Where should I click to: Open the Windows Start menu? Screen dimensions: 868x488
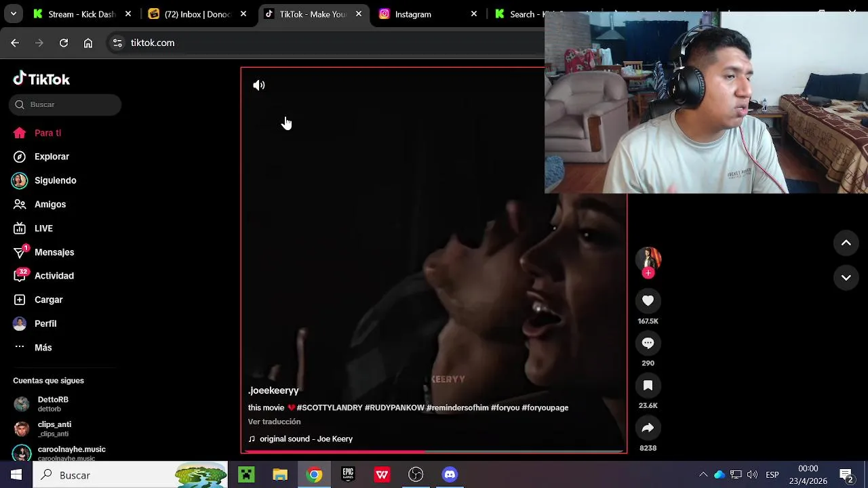(16, 474)
